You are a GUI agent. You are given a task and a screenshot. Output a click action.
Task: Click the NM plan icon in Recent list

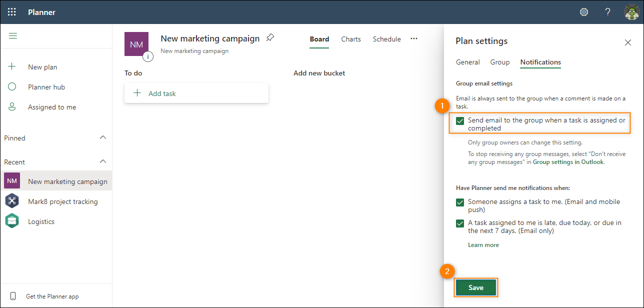pyautogui.click(x=12, y=181)
